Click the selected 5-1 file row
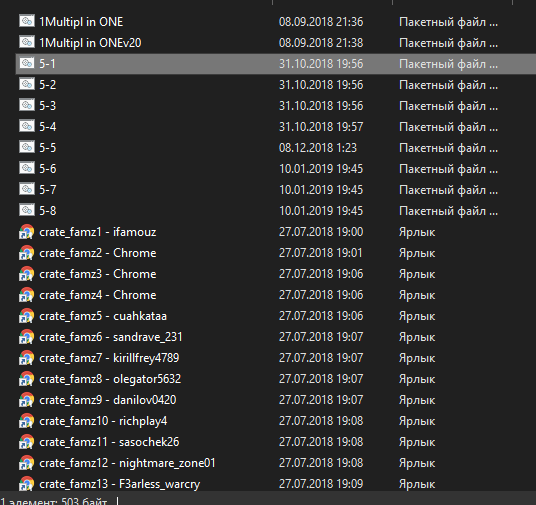Screen dimensions: 536x505 click(x=276, y=64)
